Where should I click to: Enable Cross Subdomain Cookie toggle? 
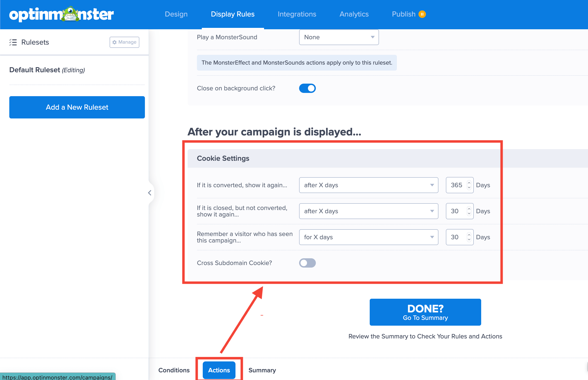307,263
